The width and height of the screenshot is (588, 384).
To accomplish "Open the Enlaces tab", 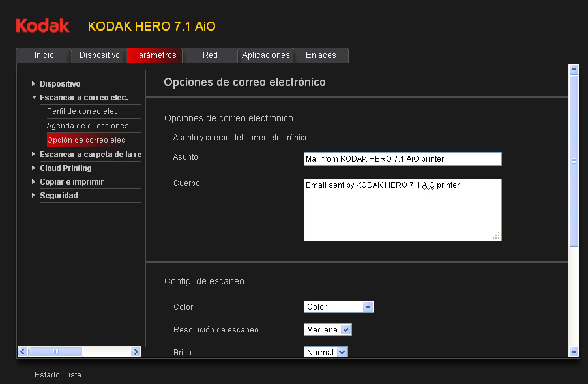I will (x=321, y=55).
